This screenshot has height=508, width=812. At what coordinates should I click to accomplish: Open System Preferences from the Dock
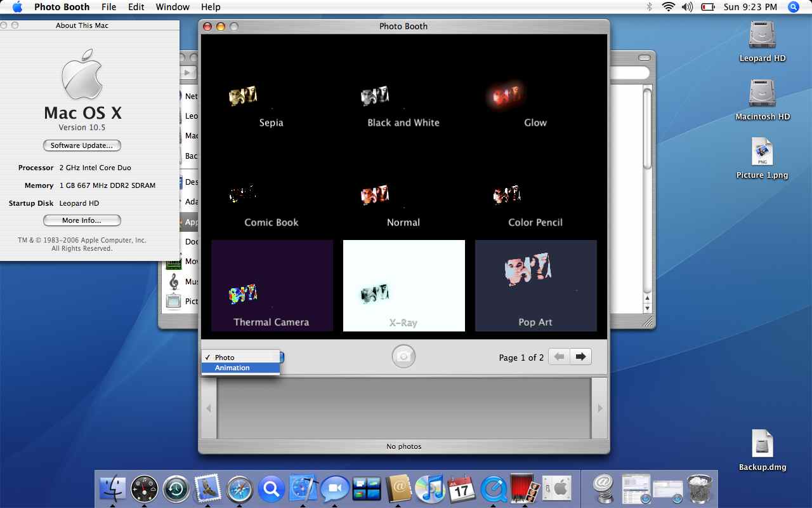coord(556,489)
